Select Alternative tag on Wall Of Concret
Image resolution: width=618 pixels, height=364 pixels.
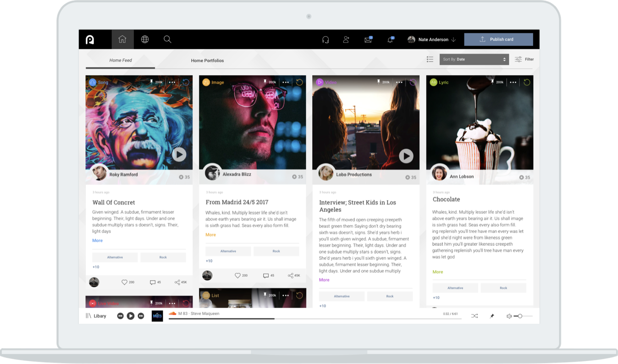pyautogui.click(x=115, y=257)
